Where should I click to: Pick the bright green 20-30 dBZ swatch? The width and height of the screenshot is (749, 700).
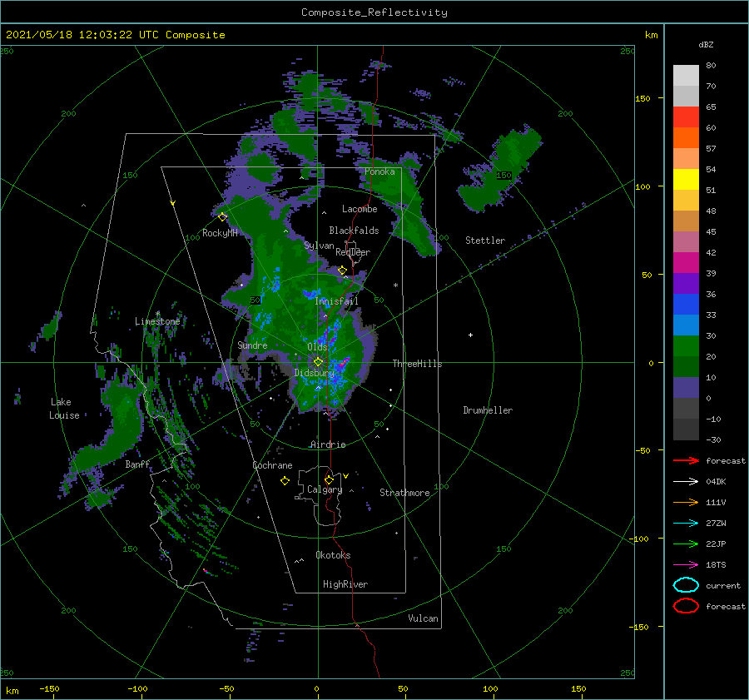686,346
